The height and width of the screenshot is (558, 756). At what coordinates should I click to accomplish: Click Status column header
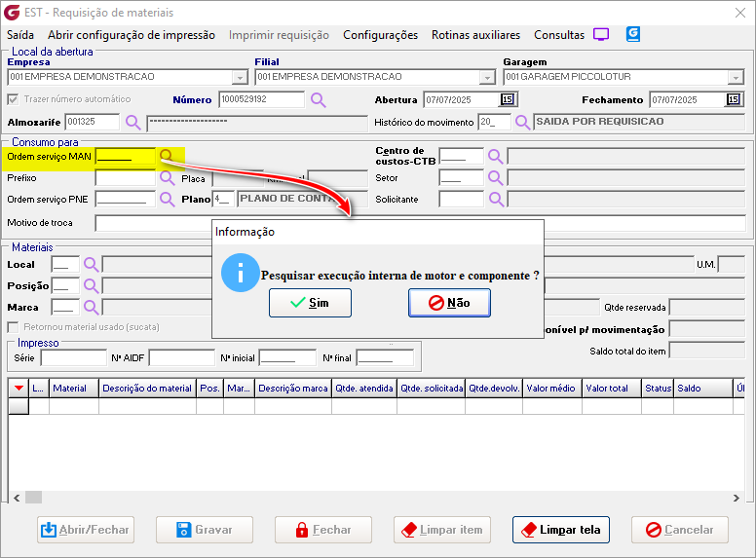658,389
